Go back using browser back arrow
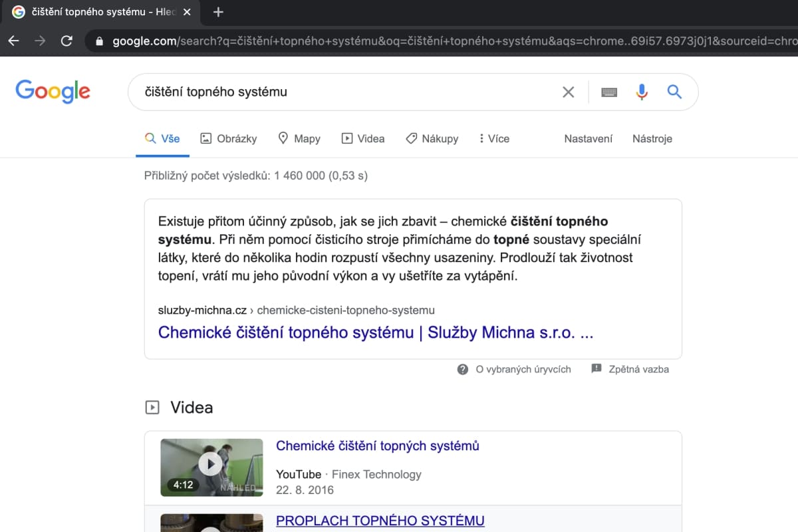 coord(14,41)
